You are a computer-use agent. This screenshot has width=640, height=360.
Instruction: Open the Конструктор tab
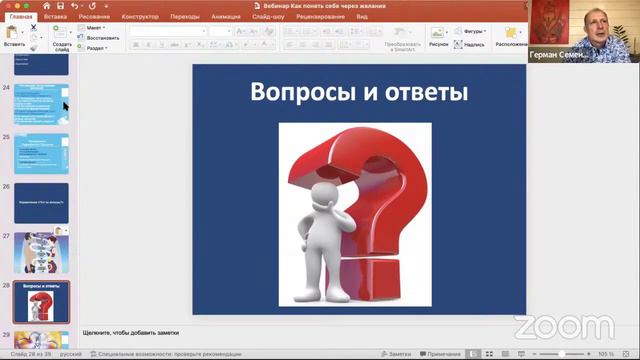click(x=140, y=17)
